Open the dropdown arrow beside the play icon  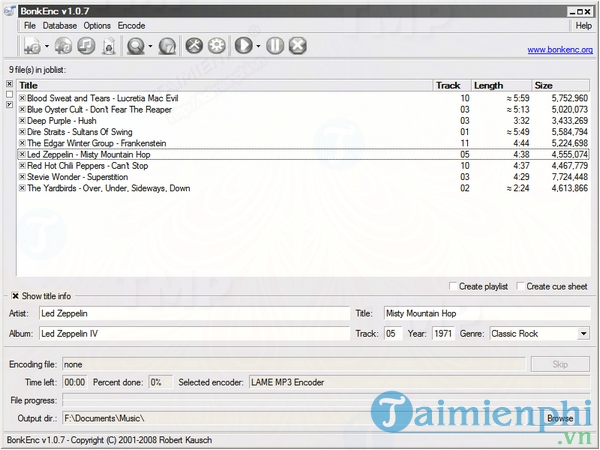click(258, 46)
